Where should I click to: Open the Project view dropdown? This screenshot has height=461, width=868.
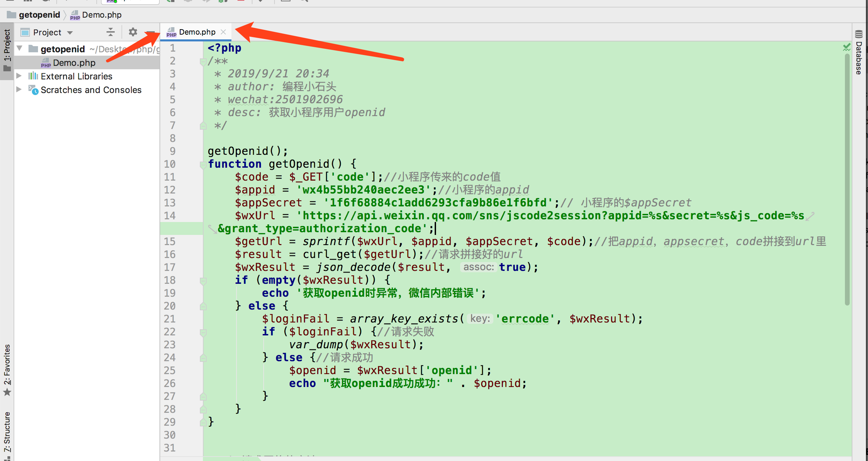tap(70, 33)
